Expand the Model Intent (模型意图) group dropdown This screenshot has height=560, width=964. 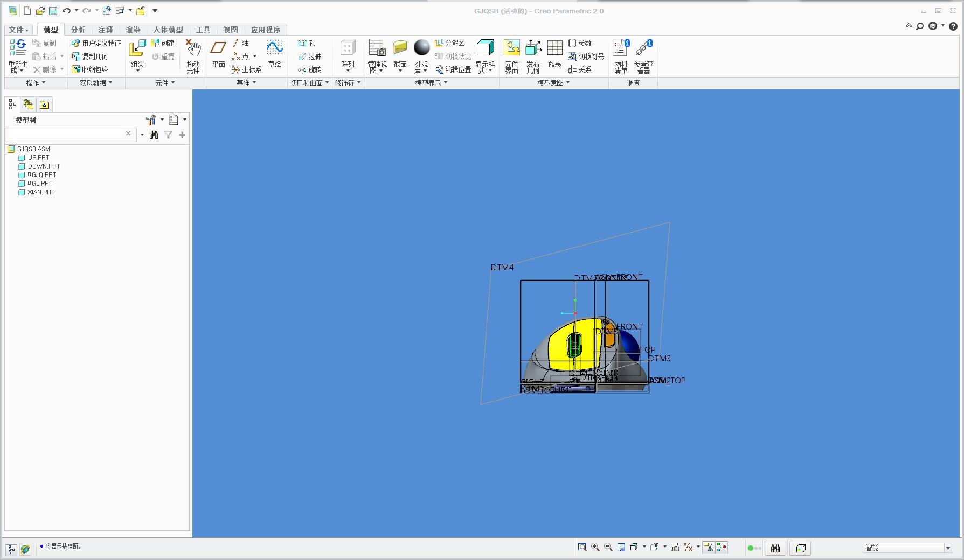click(553, 83)
